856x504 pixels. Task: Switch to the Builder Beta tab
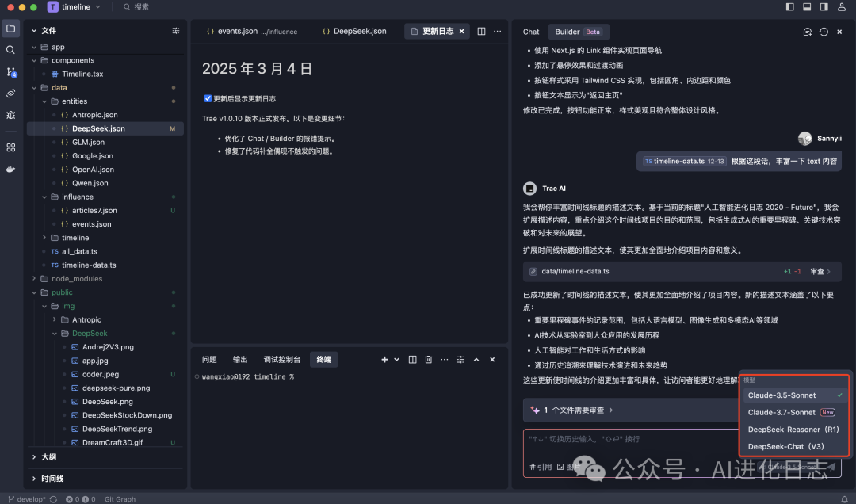click(x=578, y=32)
